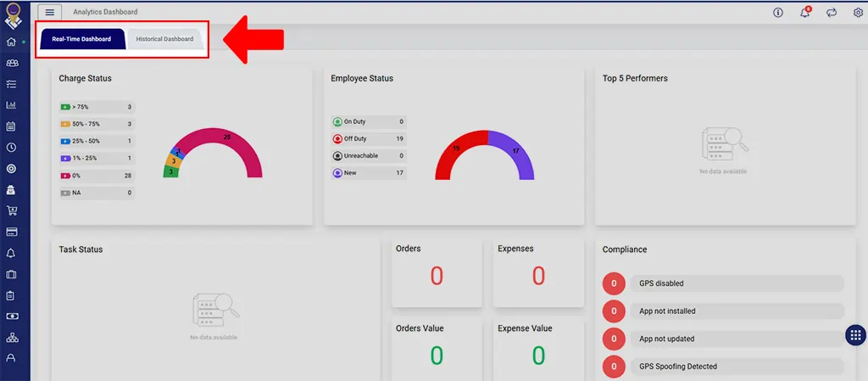This screenshot has height=381, width=868.
Task: Open the task checklist sidebar icon
Action: point(11,84)
